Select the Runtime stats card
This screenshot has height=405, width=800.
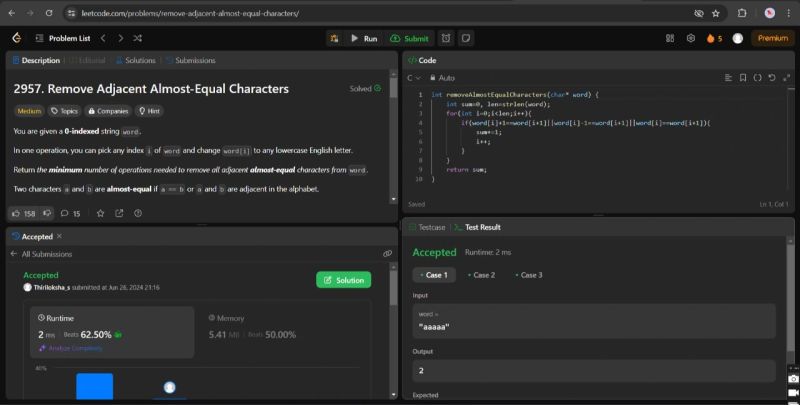112,332
